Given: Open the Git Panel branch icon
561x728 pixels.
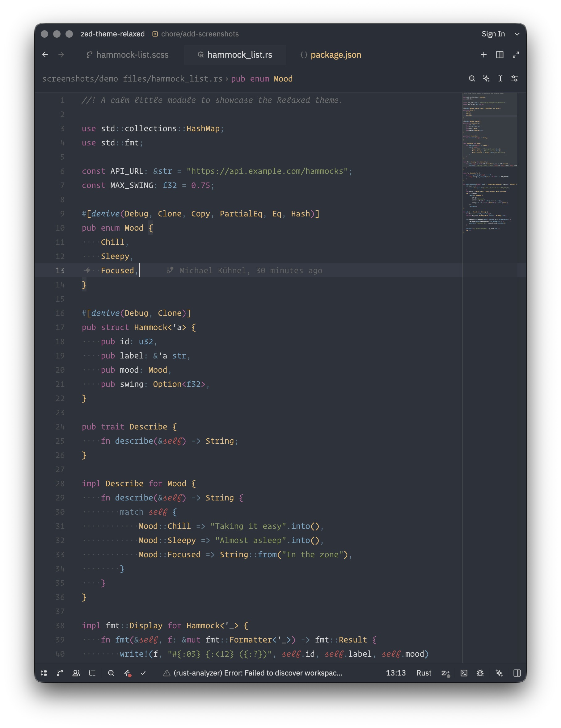Looking at the screenshot, I should tap(60, 673).
